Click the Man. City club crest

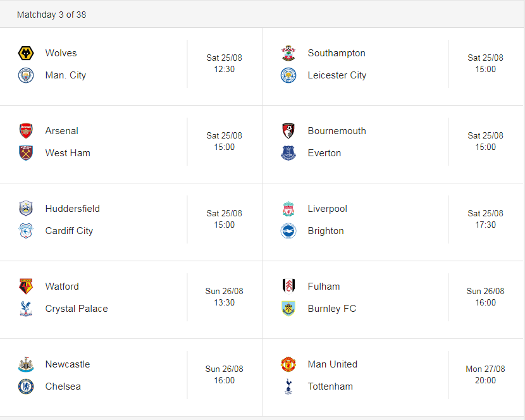point(26,75)
